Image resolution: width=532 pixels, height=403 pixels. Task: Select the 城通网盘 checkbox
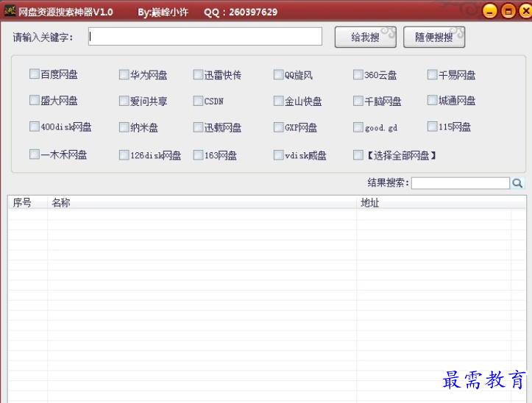432,100
